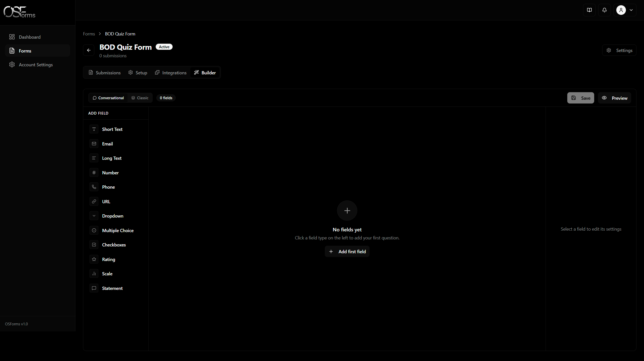Click the Active status badge
Screen dimensions: 644x361
point(164,47)
